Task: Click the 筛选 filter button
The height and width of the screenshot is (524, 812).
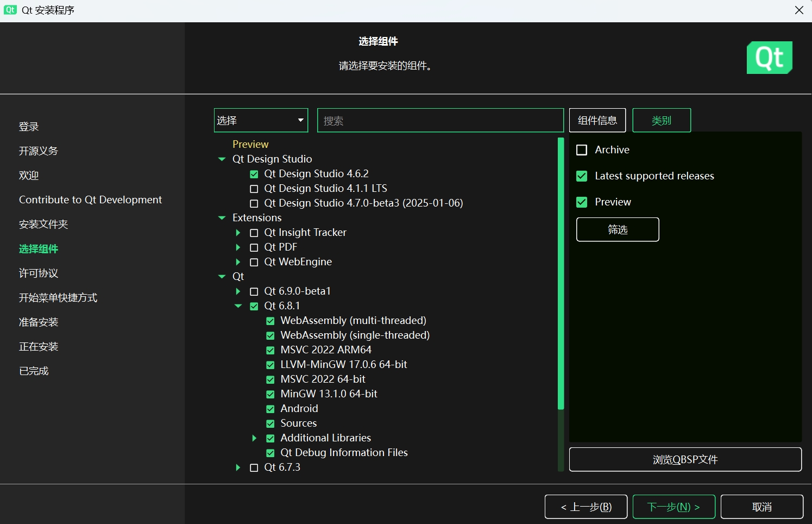Action: (618, 229)
